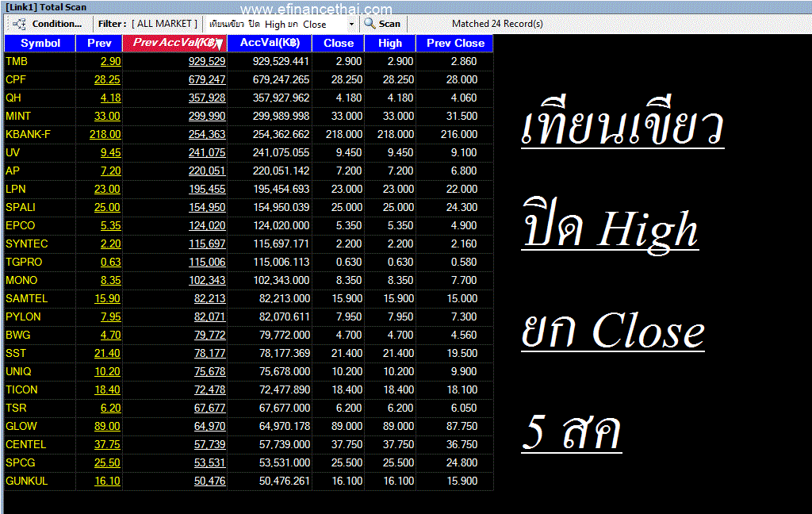Select the UNIQ symbol
Screen dimensions: 812x514
click(18, 371)
